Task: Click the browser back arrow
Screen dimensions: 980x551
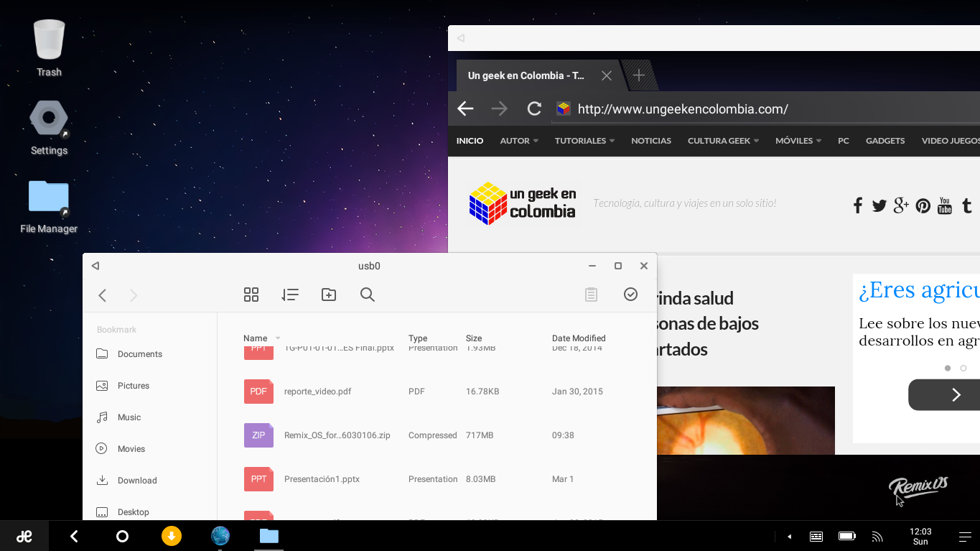Action: coord(465,108)
